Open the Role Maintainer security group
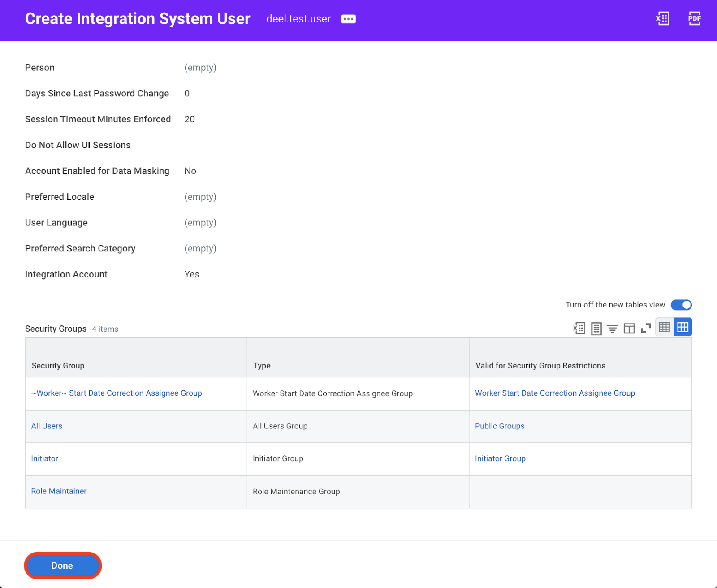Viewport: 717px width, 588px height. [59, 491]
